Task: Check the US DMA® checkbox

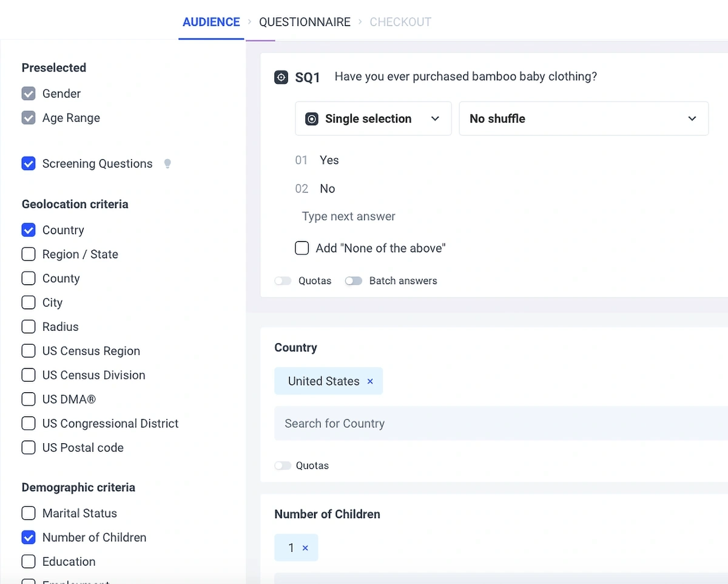Action: [29, 399]
